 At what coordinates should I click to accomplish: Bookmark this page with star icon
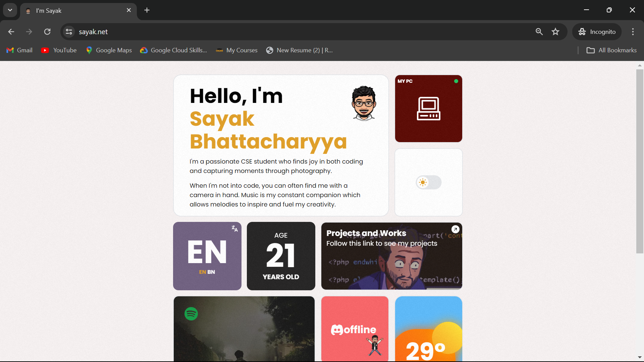point(555,32)
